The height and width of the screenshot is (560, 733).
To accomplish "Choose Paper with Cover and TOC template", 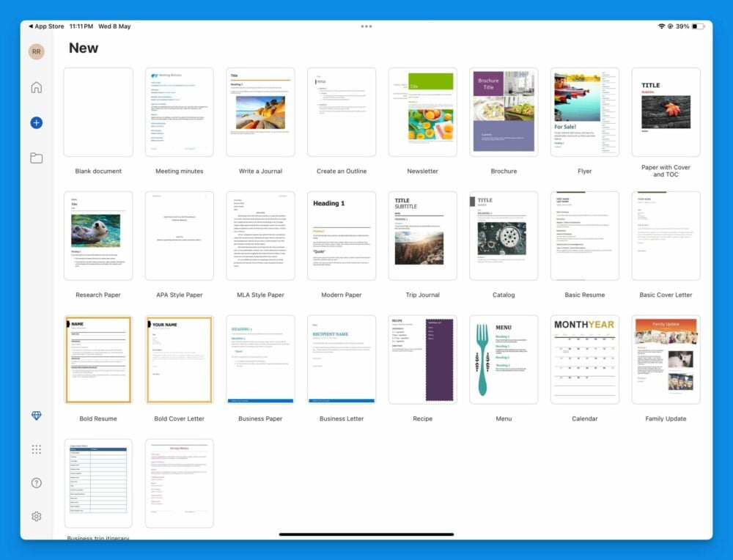I will [x=666, y=112].
